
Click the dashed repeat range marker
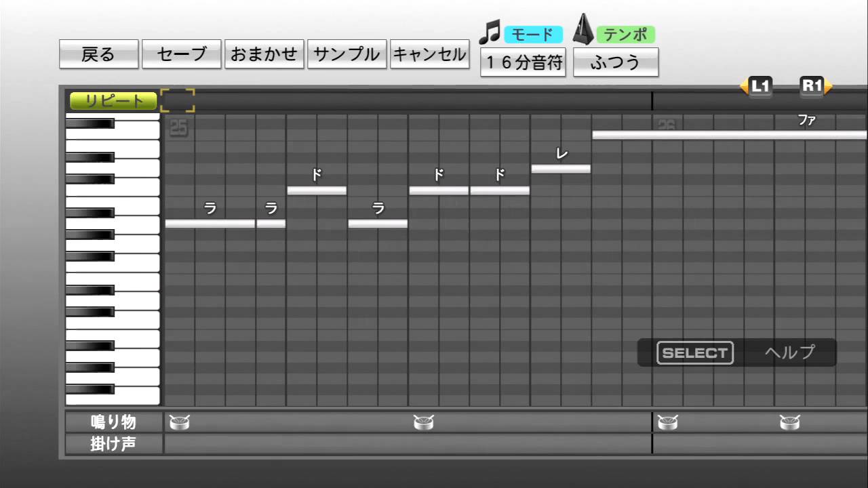pyautogui.click(x=178, y=100)
